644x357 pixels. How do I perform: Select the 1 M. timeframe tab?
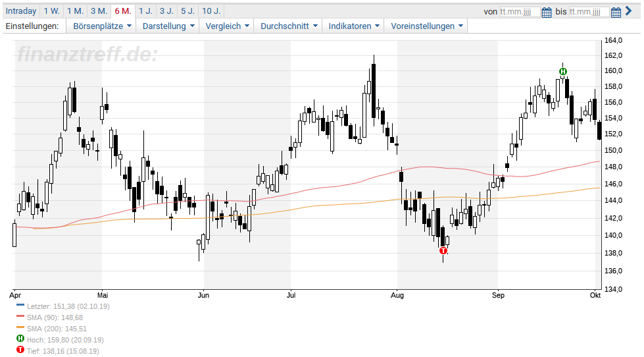(75, 11)
